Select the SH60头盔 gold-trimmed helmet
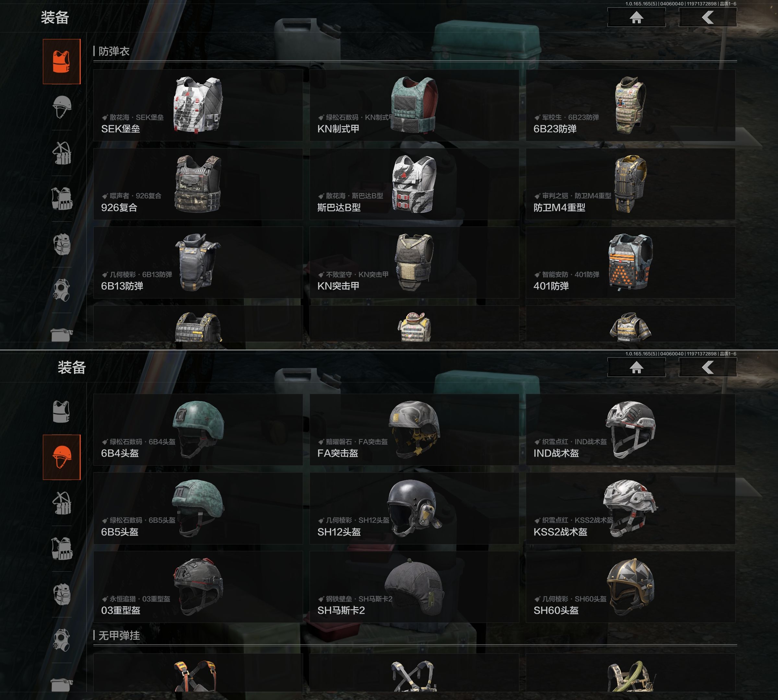This screenshot has width=778, height=700. [x=630, y=587]
